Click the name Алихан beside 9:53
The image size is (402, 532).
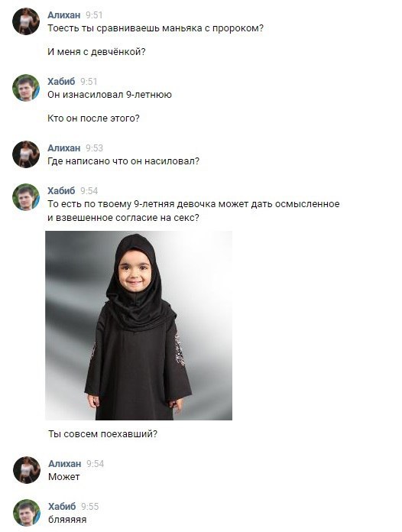pos(63,148)
